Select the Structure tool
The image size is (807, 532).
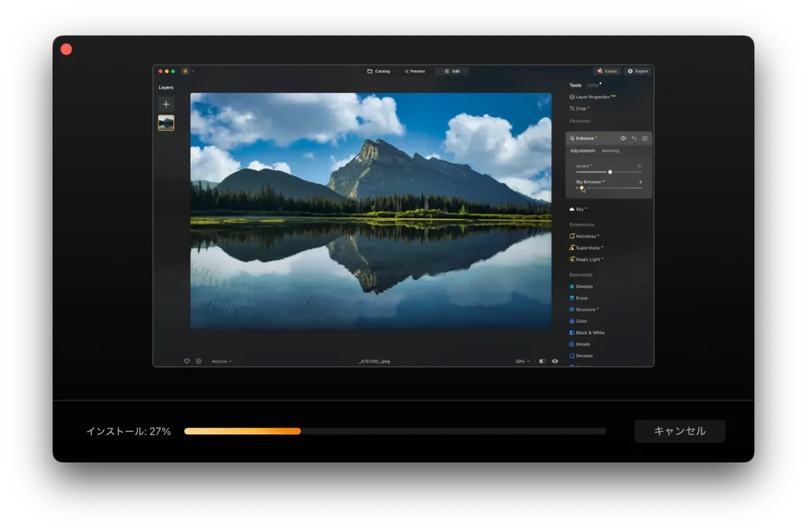tap(585, 309)
